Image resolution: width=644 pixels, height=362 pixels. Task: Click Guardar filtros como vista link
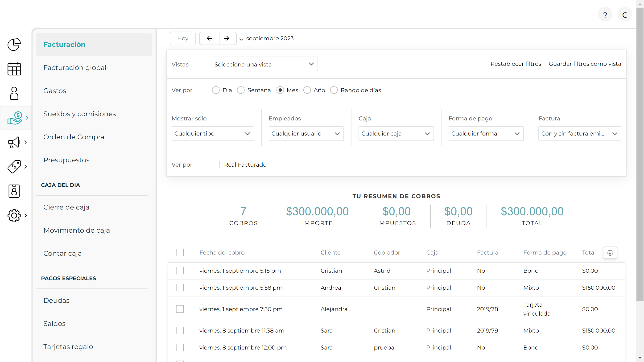pos(585,64)
